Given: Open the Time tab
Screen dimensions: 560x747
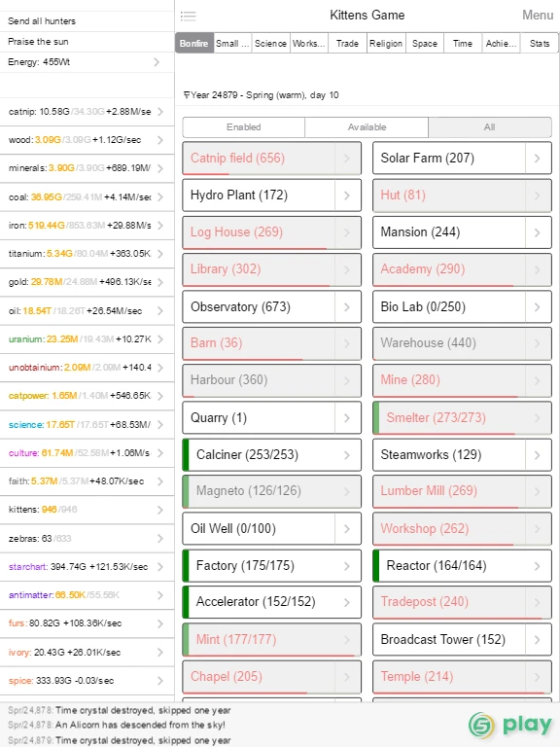Looking at the screenshot, I should (463, 44).
